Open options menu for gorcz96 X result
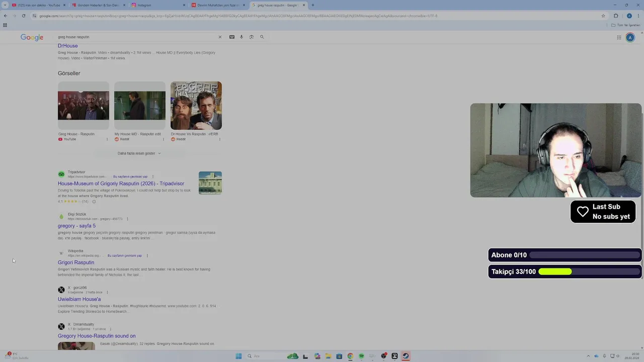644x362 pixels. click(x=107, y=292)
